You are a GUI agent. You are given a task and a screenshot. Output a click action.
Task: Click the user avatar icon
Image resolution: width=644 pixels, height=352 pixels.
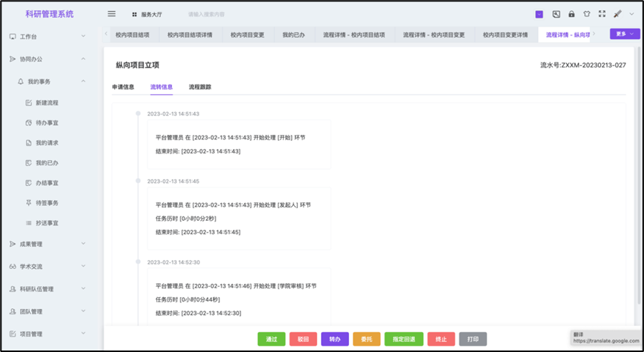(617, 14)
